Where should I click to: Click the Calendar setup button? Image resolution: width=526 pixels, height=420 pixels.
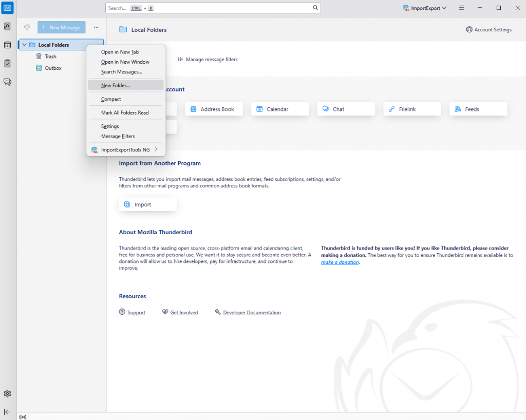[280, 109]
